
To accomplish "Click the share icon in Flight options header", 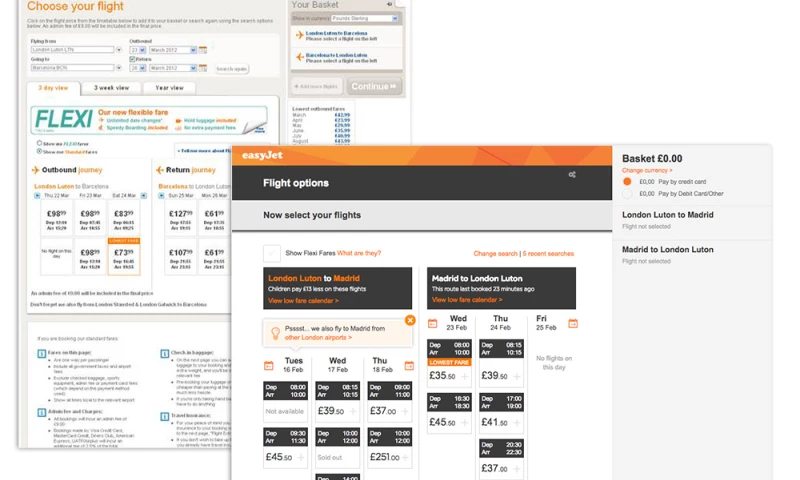I will pyautogui.click(x=572, y=174).
